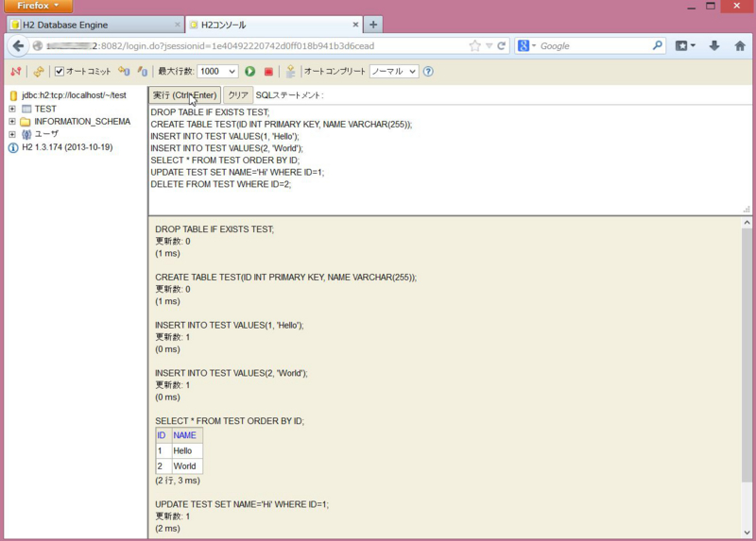Open the downloads arrow icon
Viewport: 756px width, 541px height.
point(714,45)
